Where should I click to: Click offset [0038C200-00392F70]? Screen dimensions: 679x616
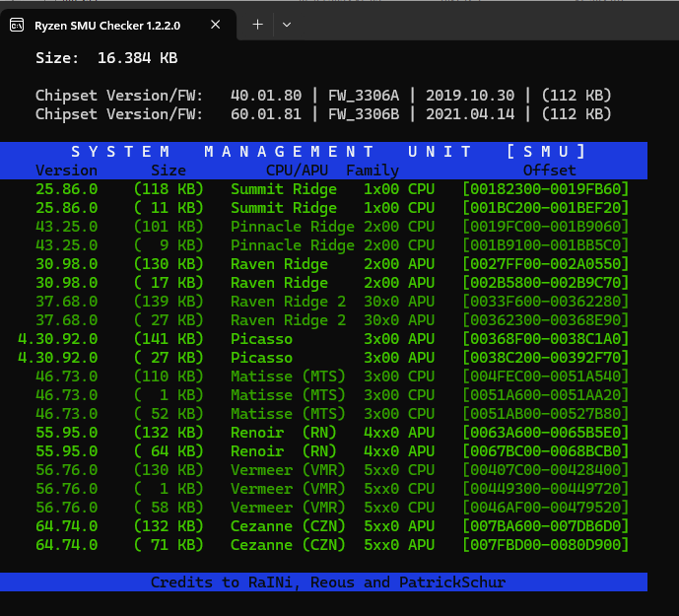point(546,358)
